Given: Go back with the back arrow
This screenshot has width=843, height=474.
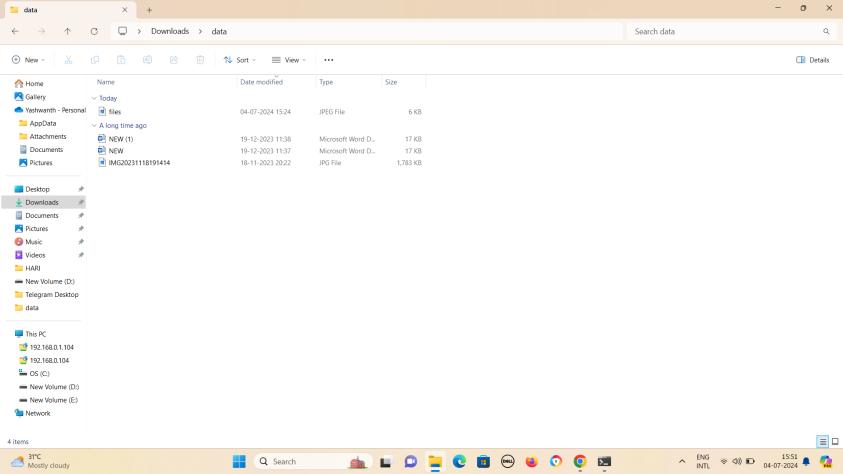Looking at the screenshot, I should (x=15, y=31).
